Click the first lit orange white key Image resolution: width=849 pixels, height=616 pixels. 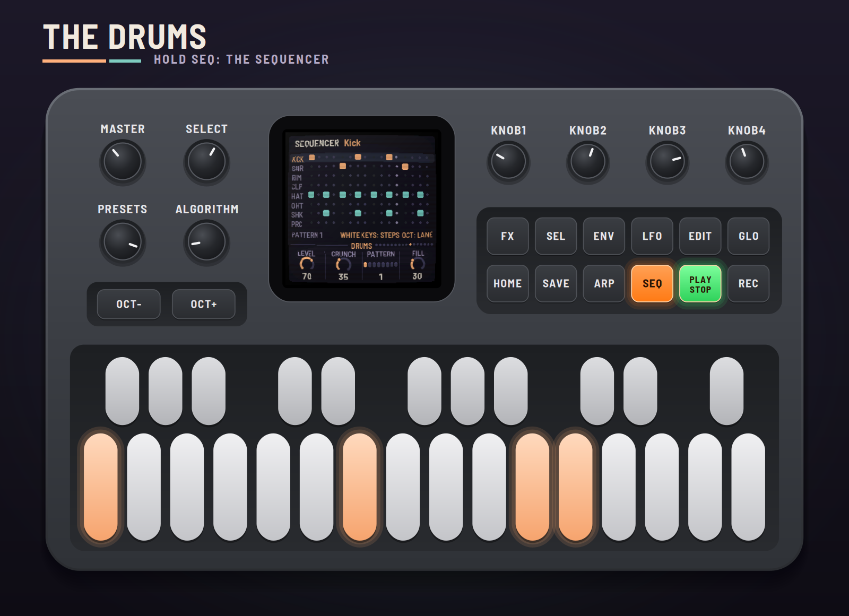[x=101, y=487]
